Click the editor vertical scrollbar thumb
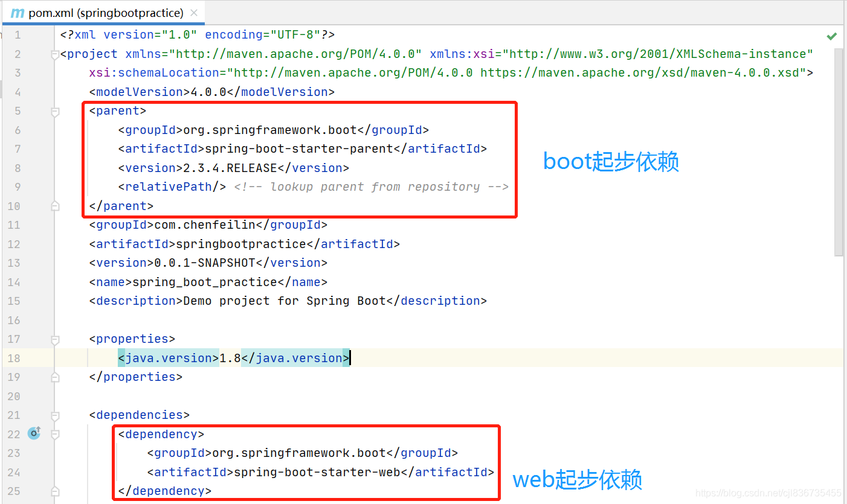 tap(839, 152)
